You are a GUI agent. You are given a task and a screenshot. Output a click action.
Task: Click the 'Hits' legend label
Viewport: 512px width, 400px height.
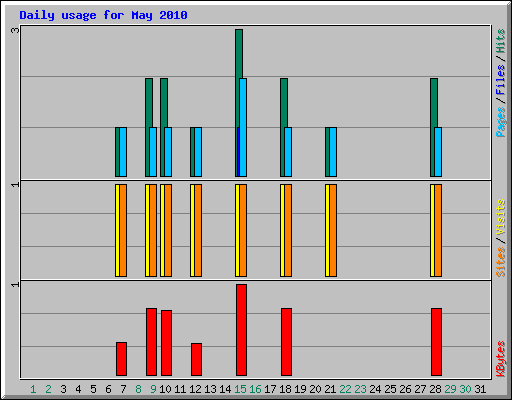(x=500, y=41)
